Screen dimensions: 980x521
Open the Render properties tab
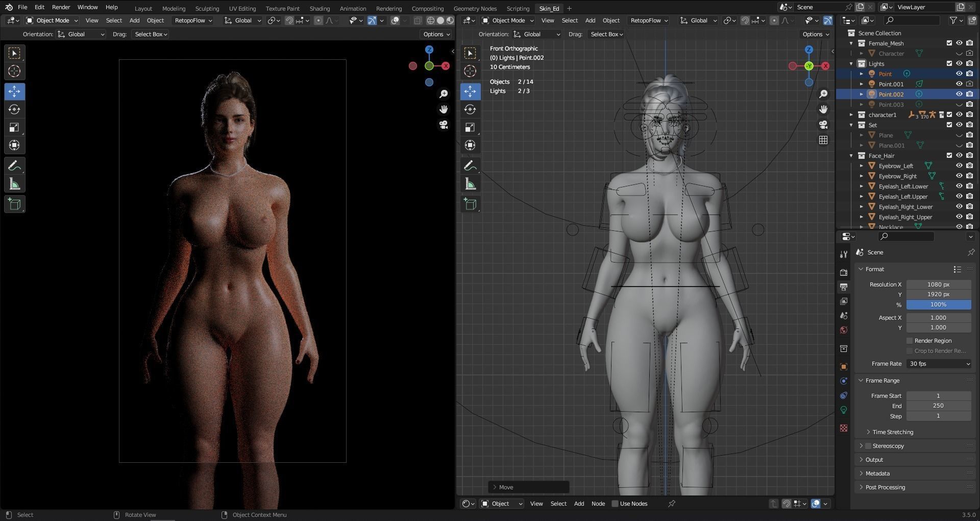(844, 272)
